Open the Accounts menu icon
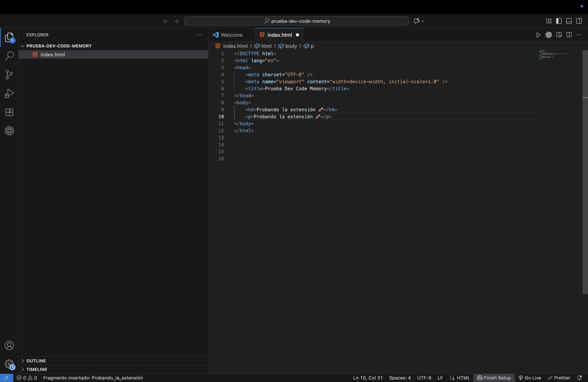 coord(9,345)
